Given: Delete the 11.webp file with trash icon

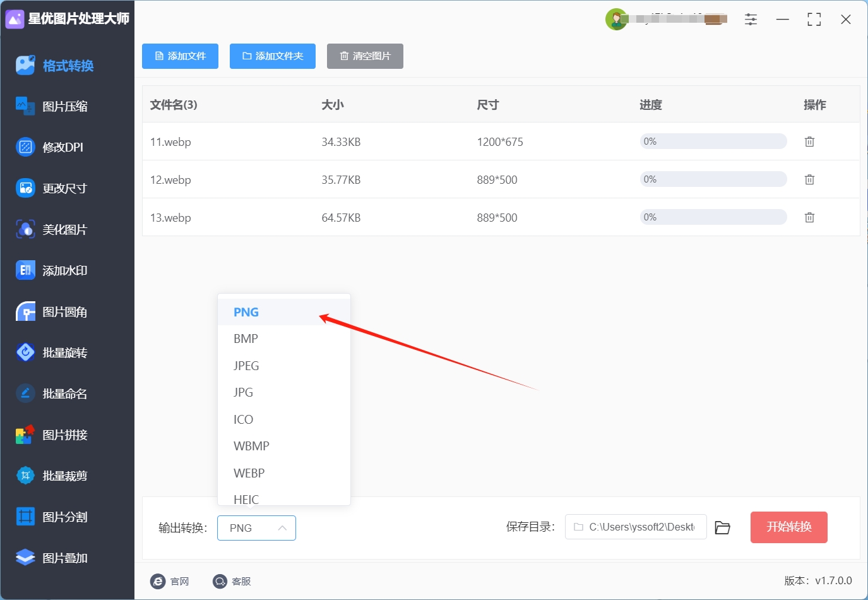Looking at the screenshot, I should (x=809, y=141).
